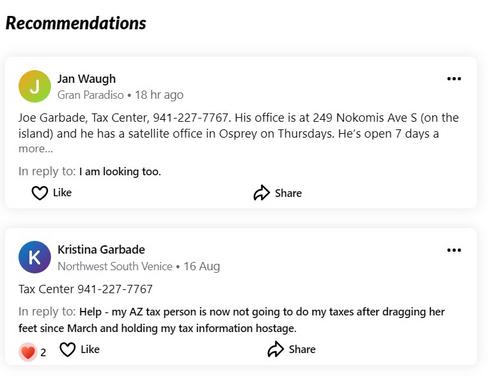Open Kristina Garbade's profile name link
The height and width of the screenshot is (376, 495).
click(x=101, y=250)
